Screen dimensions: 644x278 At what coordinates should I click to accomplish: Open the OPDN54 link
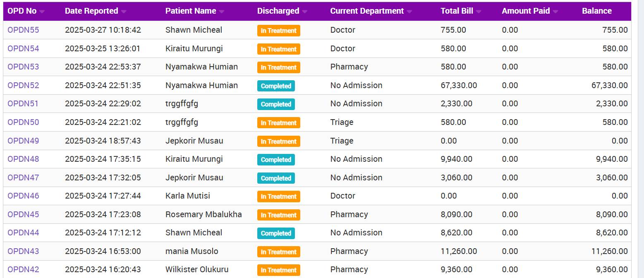(23, 48)
